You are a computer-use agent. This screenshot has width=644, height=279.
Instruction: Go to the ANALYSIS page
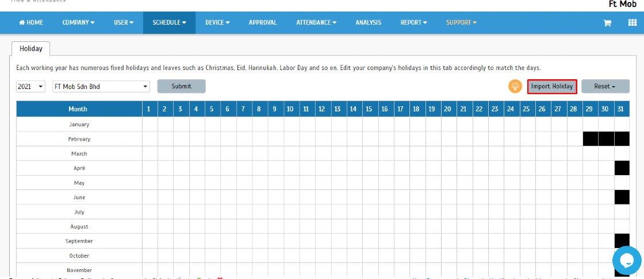[369, 22]
